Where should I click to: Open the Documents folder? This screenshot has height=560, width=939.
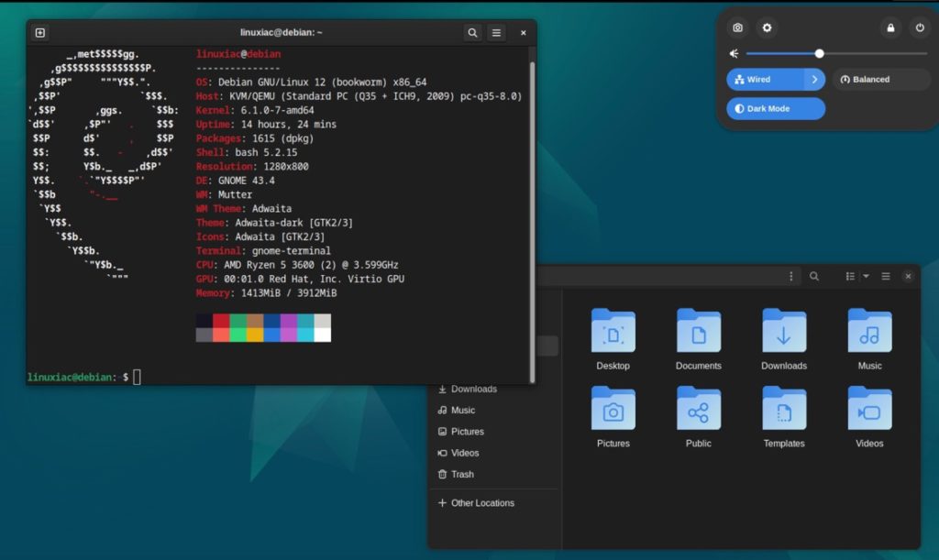point(698,339)
